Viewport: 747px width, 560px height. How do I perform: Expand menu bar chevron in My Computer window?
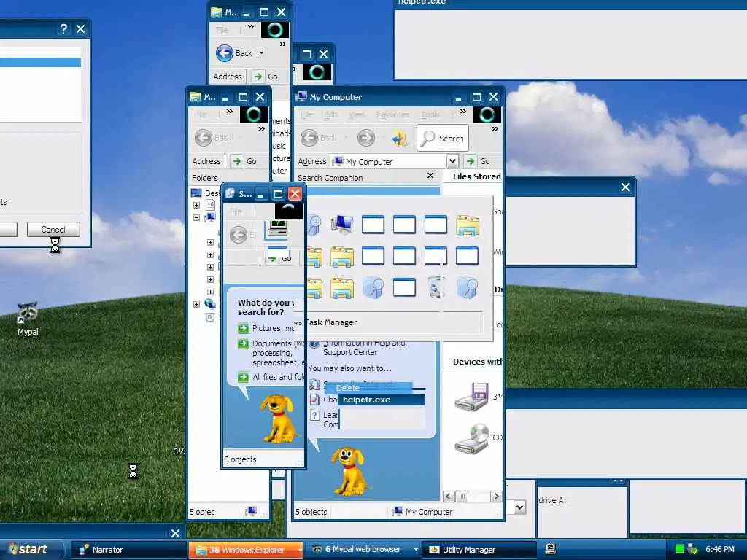pyautogui.click(x=462, y=112)
